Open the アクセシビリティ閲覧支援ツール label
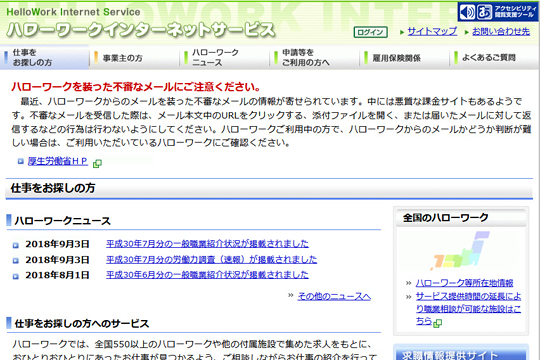 515,12
